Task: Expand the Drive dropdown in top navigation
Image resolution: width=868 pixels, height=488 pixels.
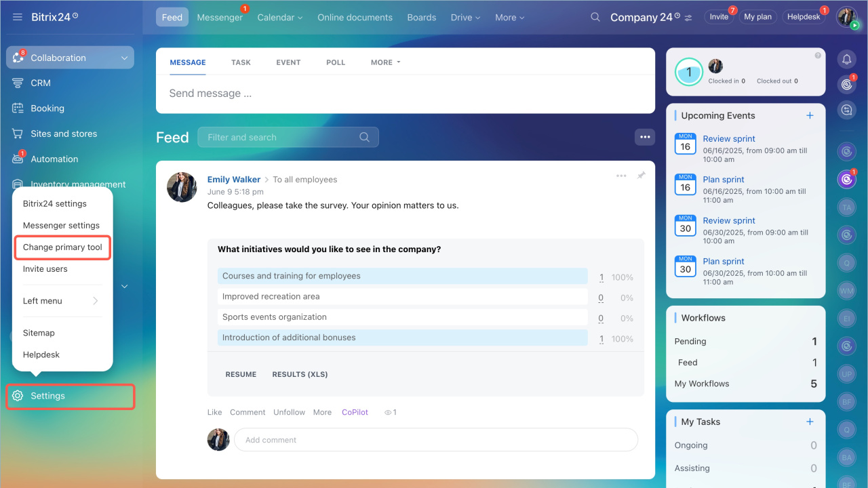Action: [x=465, y=18]
